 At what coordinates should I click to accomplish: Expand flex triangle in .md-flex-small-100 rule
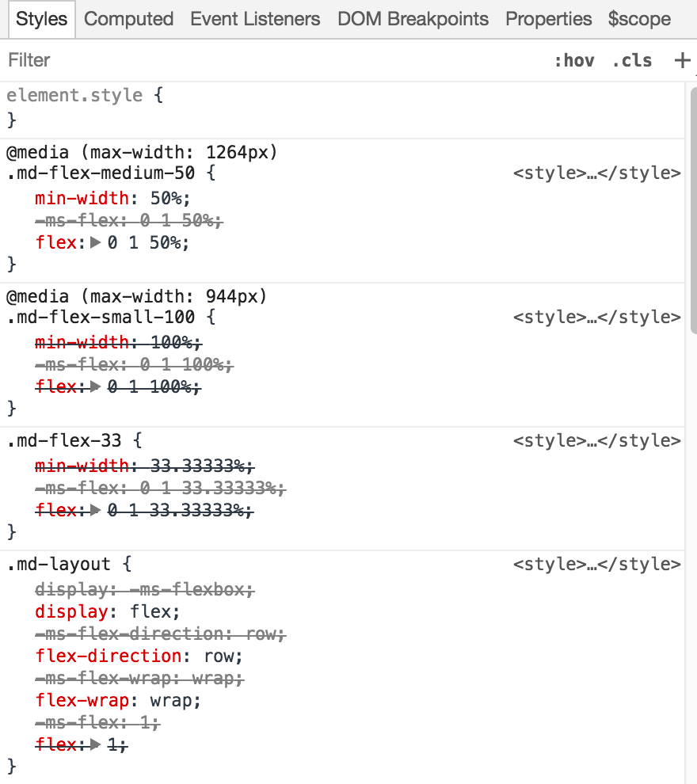tap(95, 386)
